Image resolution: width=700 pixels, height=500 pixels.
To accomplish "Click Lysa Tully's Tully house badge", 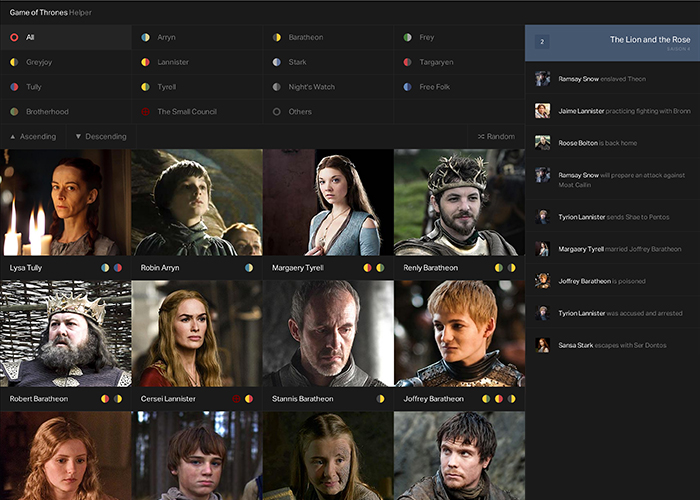I will [118, 268].
